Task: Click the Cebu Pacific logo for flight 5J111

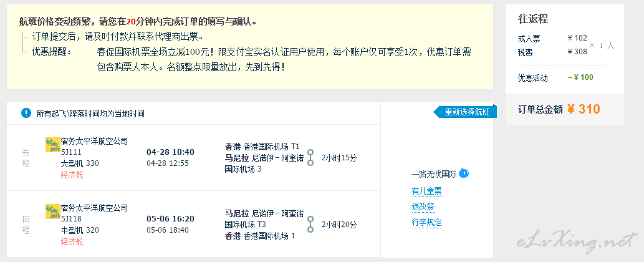Action: coord(52,145)
